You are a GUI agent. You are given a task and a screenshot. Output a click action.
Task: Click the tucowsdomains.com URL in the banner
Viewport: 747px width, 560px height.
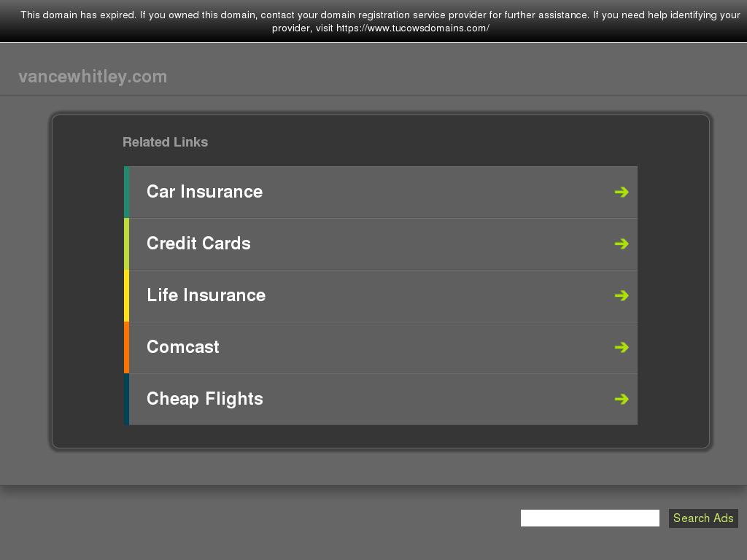point(412,28)
